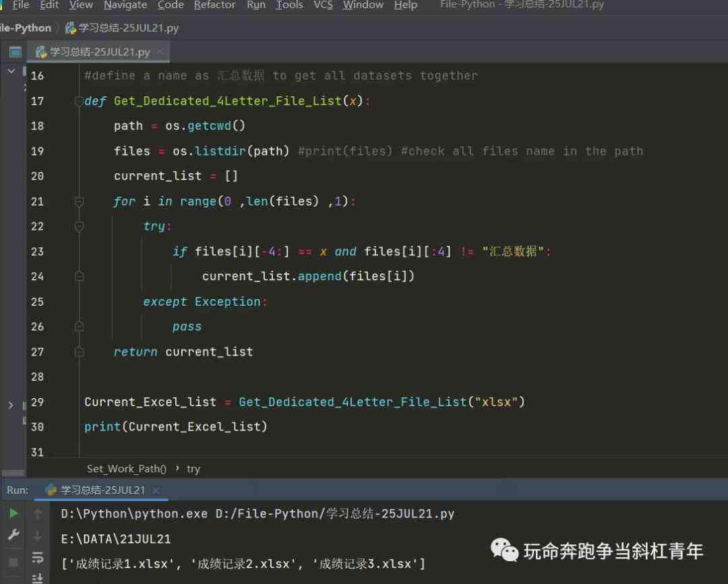Select the 学习总结-25JUL21.py editor tab
The width and height of the screenshot is (728, 584).
point(99,52)
